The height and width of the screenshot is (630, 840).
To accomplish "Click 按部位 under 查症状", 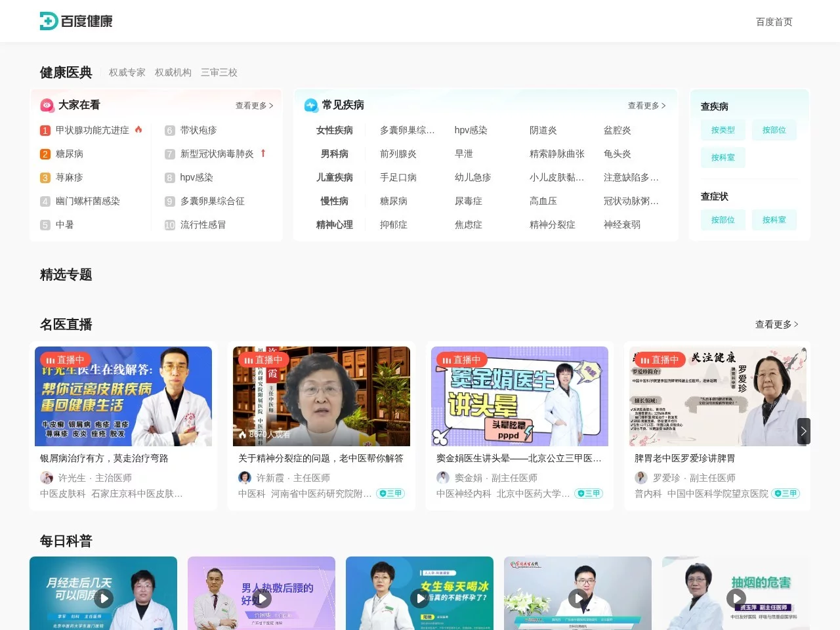I will (723, 220).
